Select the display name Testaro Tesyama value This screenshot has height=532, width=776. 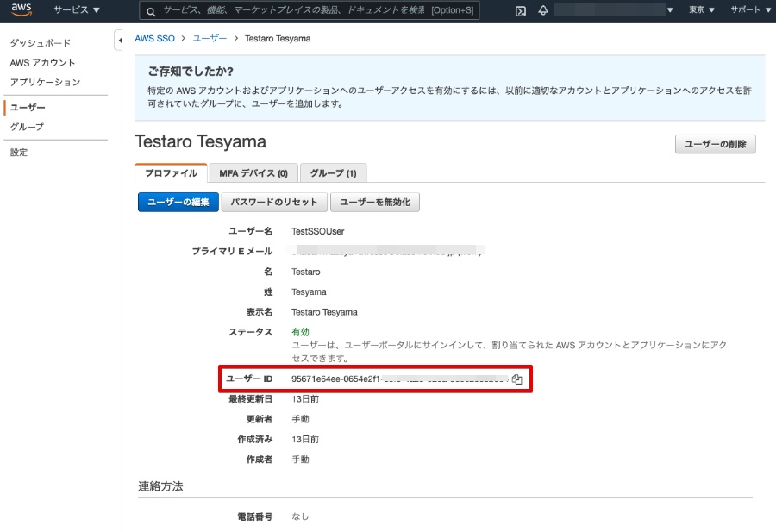click(x=324, y=312)
